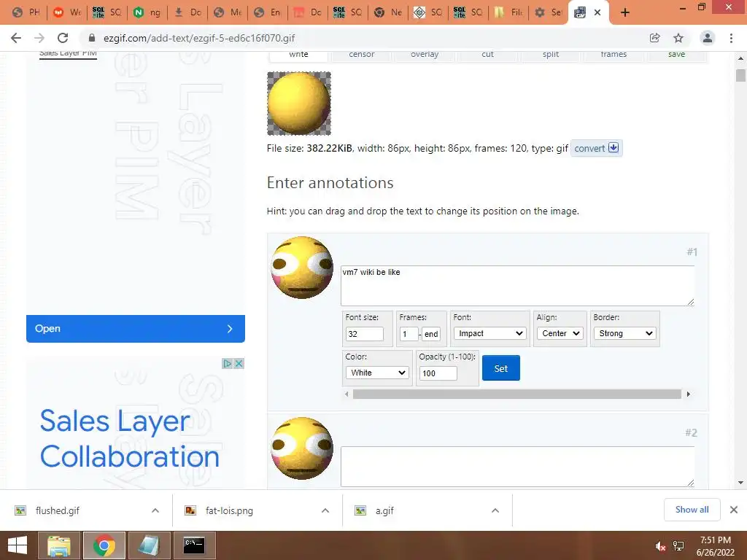Open the 'write' tool tab
Viewport: 747px width, 560px height.
298,55
